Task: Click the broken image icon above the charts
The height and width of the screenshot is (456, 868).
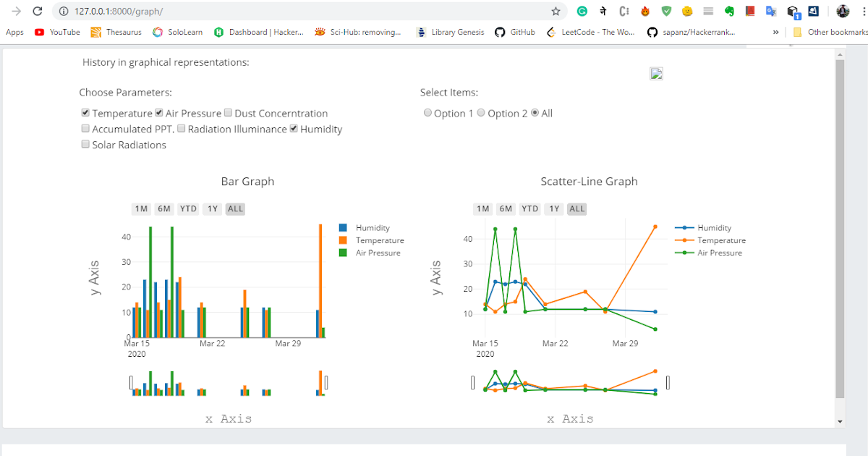Action: click(x=656, y=73)
